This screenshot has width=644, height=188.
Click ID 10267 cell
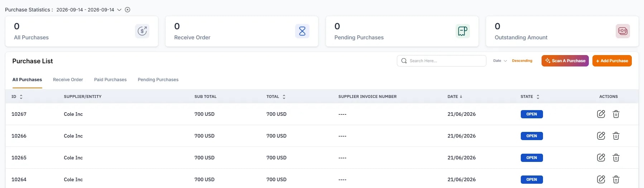click(19, 114)
